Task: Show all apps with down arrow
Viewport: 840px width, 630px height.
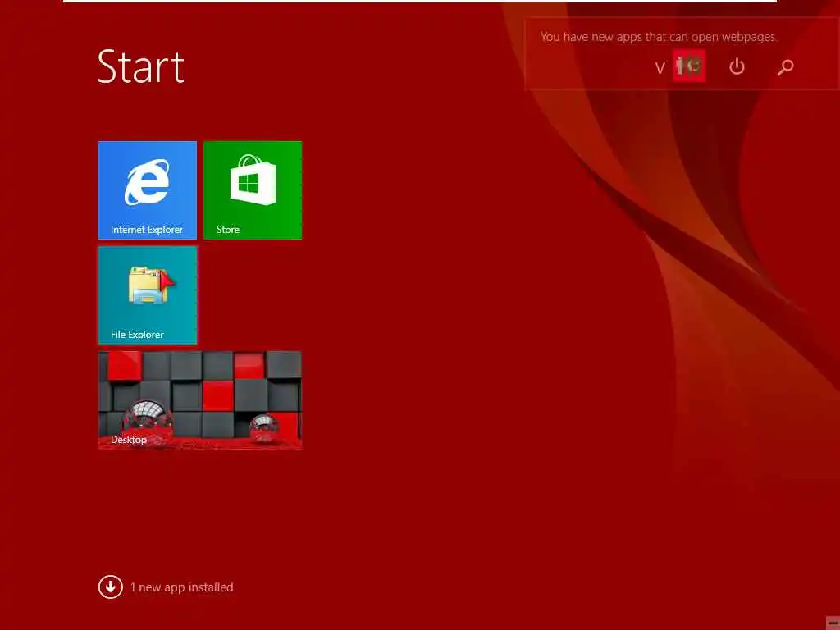Action: [111, 587]
